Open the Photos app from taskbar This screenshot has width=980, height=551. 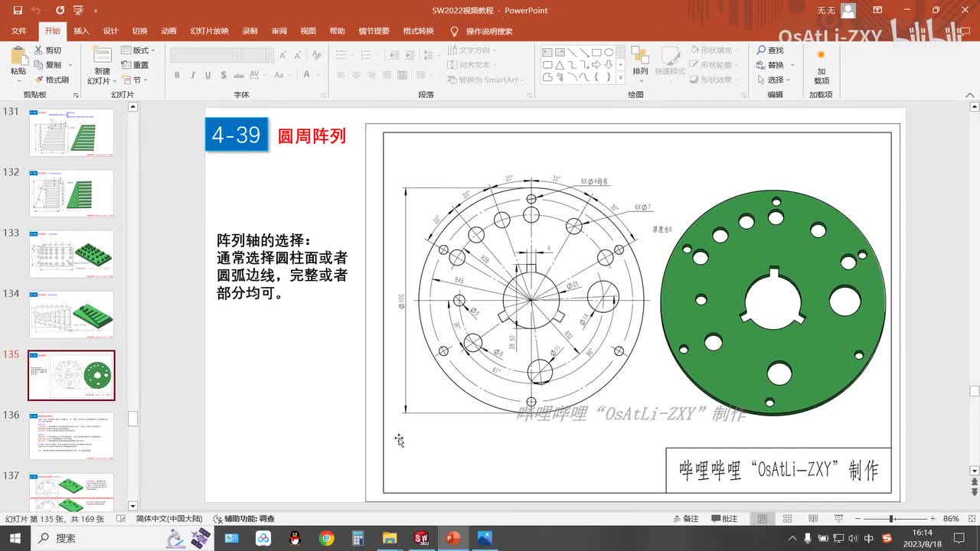coord(483,538)
